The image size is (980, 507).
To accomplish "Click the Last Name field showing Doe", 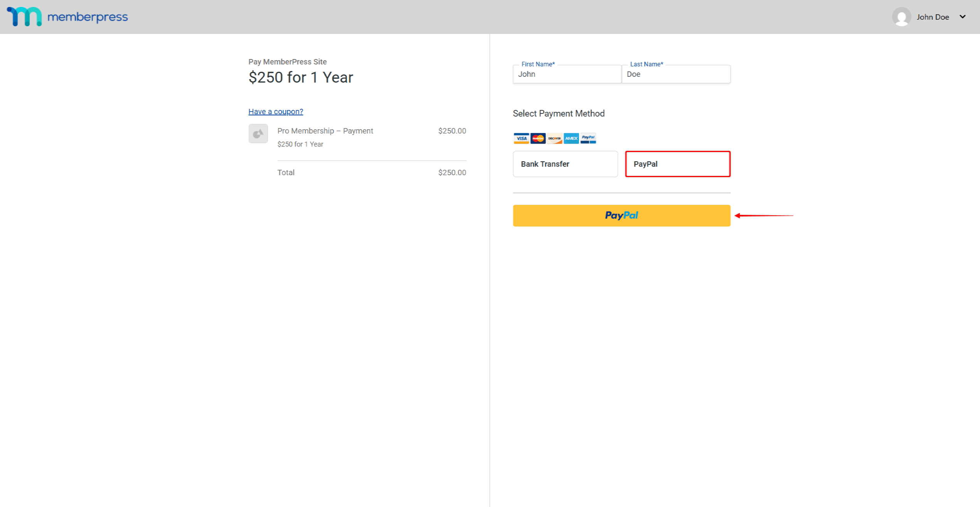I will tap(676, 74).
